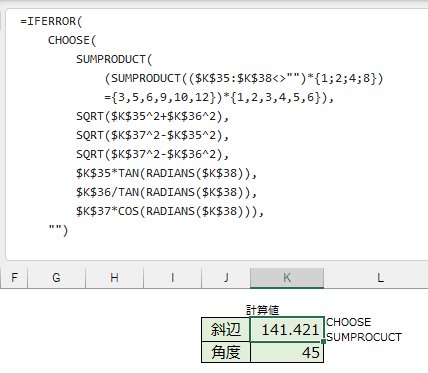Select column G header
This screenshot has height=373, width=428.
click(56, 277)
